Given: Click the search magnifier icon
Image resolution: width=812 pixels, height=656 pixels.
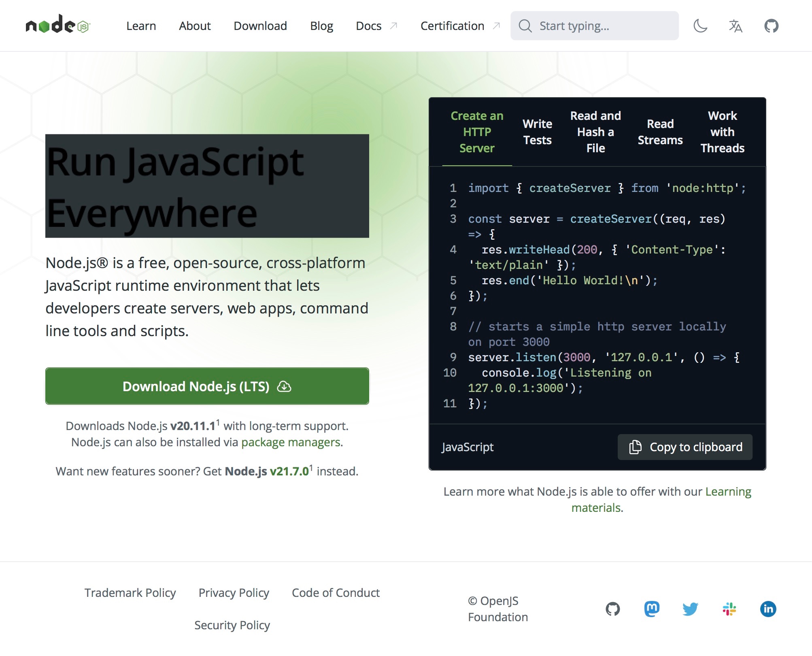Looking at the screenshot, I should coord(525,26).
